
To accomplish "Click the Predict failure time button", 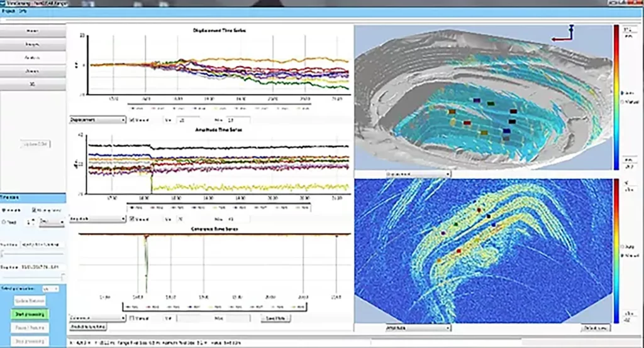I will 89,327.
